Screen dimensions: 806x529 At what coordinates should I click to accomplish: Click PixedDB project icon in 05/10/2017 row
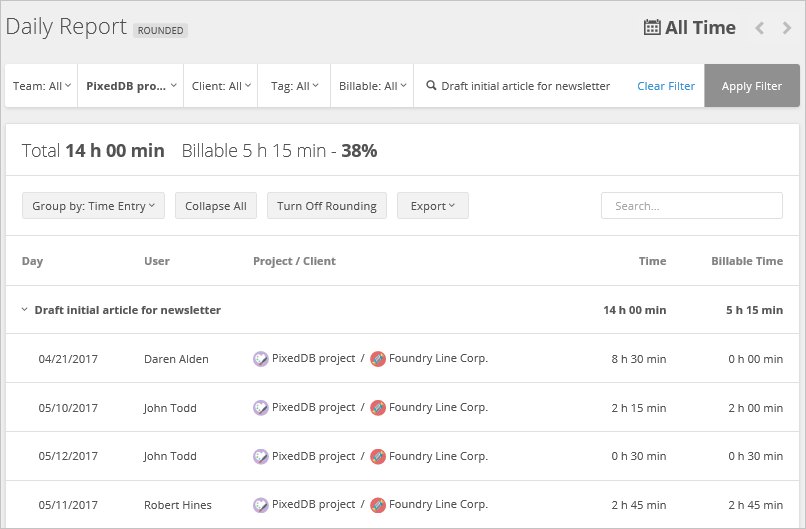click(x=261, y=408)
